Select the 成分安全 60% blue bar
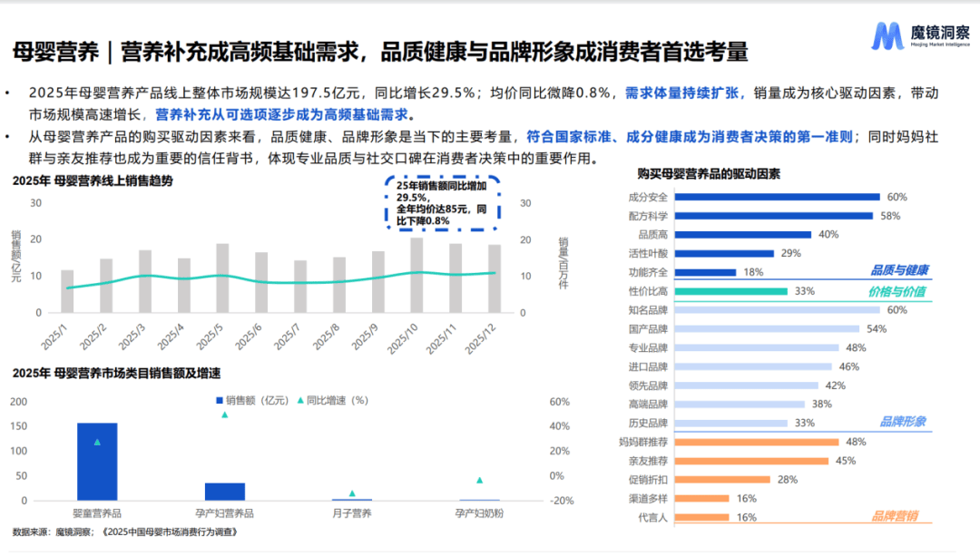This screenshot has width=980, height=556. pos(778,197)
